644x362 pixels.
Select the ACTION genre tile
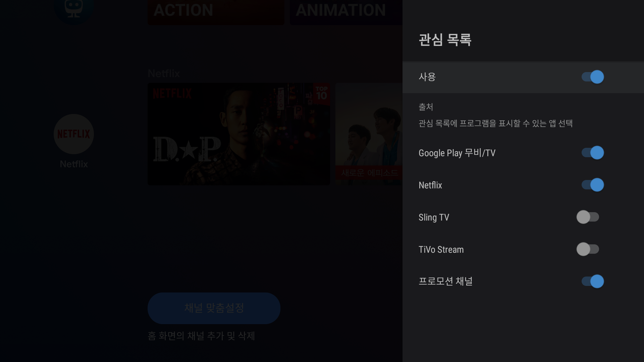point(216,12)
